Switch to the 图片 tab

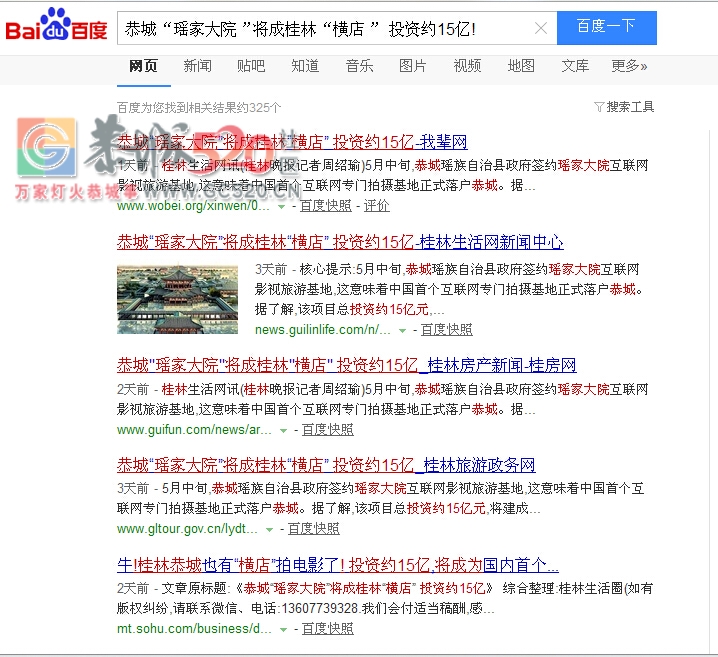(x=413, y=66)
